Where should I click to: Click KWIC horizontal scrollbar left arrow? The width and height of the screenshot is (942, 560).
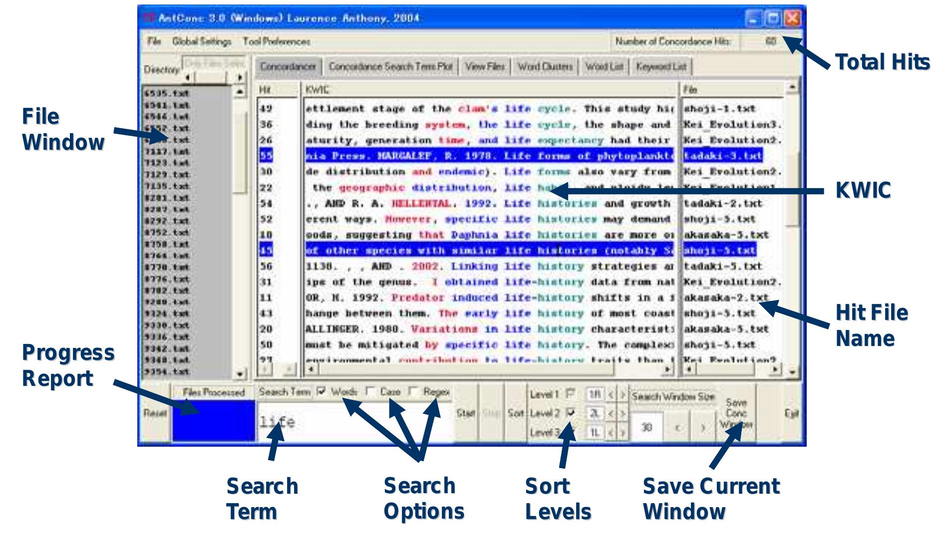coord(311,369)
